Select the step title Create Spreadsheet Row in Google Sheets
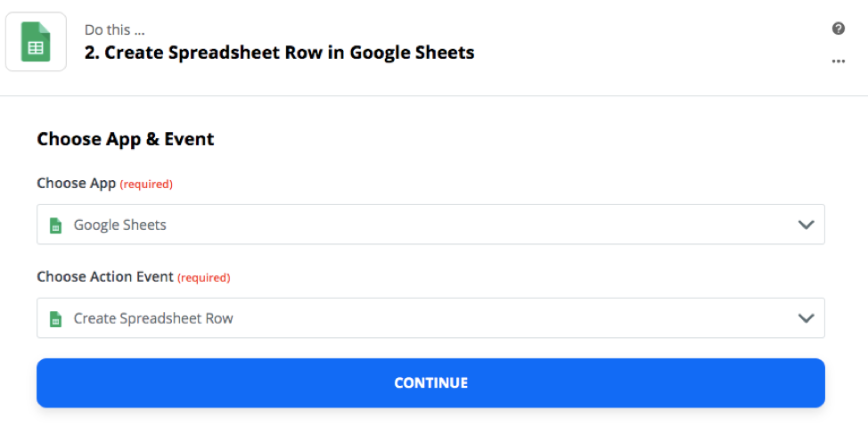The image size is (868, 427). point(280,53)
